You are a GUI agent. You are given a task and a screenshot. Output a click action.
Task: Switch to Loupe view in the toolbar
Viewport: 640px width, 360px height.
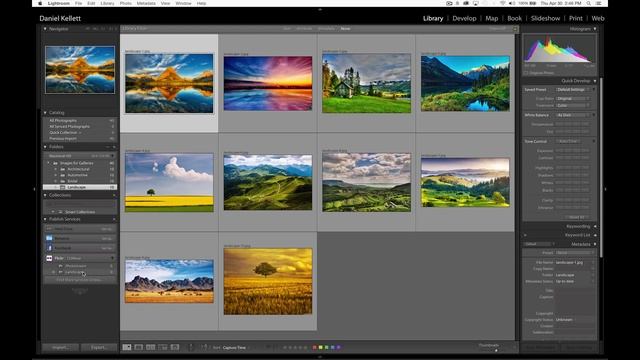pos(139,347)
